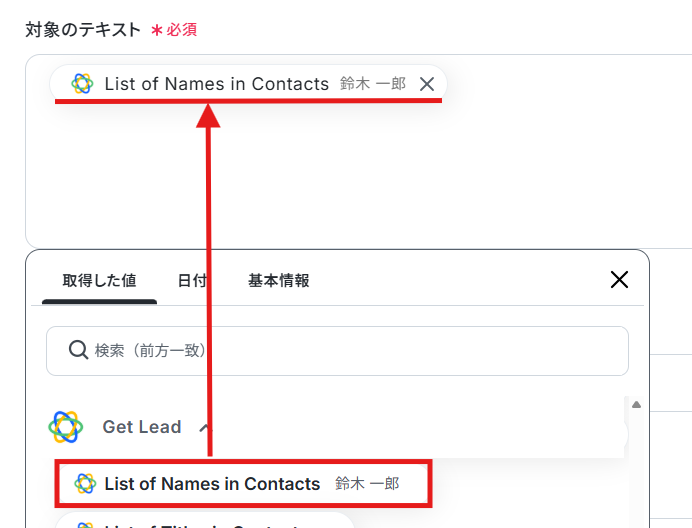Click the search magnifier icon

[x=78, y=350]
